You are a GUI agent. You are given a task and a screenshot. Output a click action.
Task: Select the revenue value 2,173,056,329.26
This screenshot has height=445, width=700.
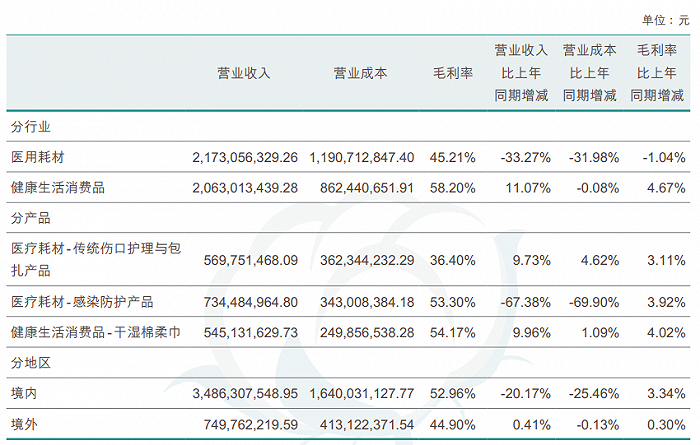244,157
